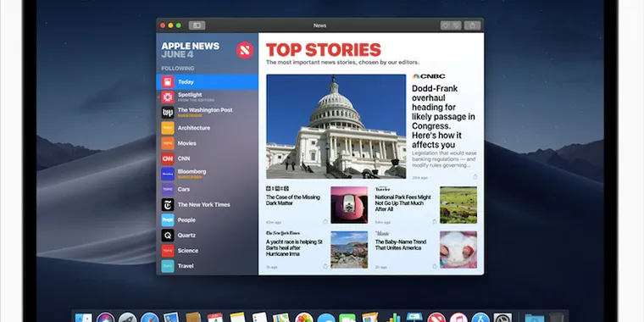This screenshot has width=644, height=322.
Task: Click the broken-heart Dislike Story button
Action: pyautogui.click(x=456, y=25)
